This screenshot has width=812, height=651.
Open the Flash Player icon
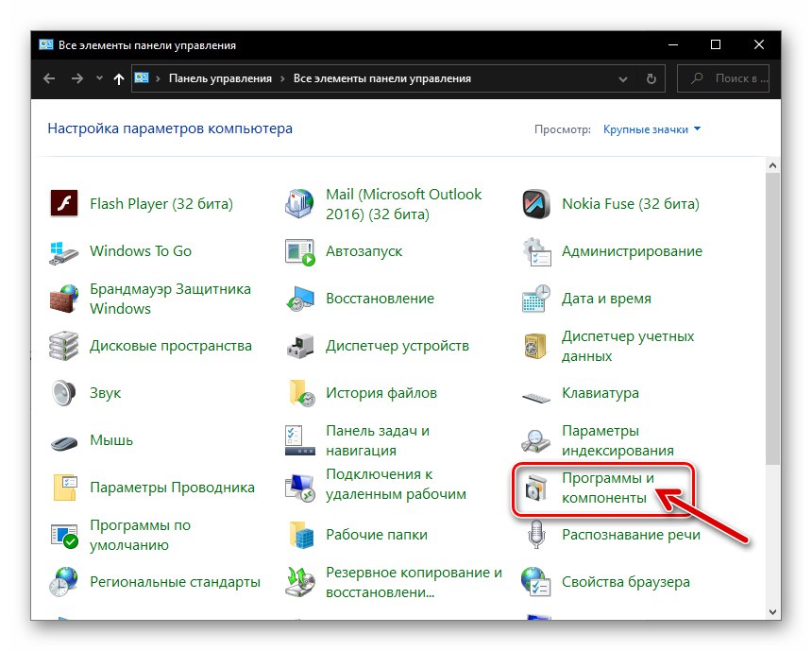pos(62,204)
